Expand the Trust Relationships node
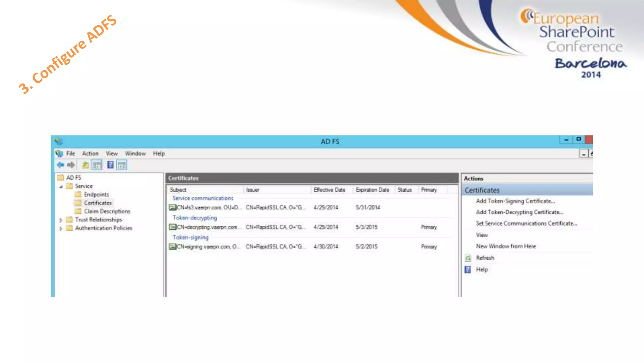Image resolution: width=644 pixels, height=362 pixels. [61, 220]
